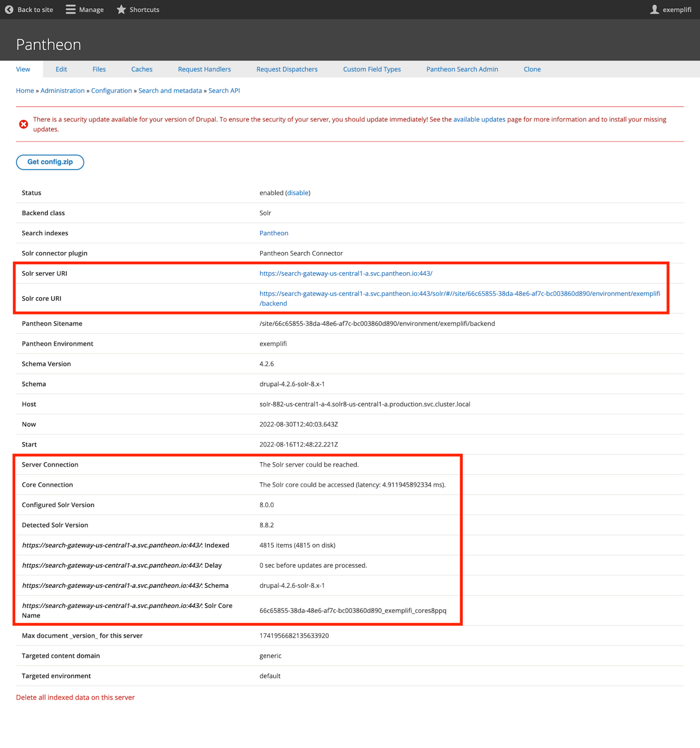Click the '0 sec before updates are processed.' text
Screen dimensions: 700x748
coord(313,565)
